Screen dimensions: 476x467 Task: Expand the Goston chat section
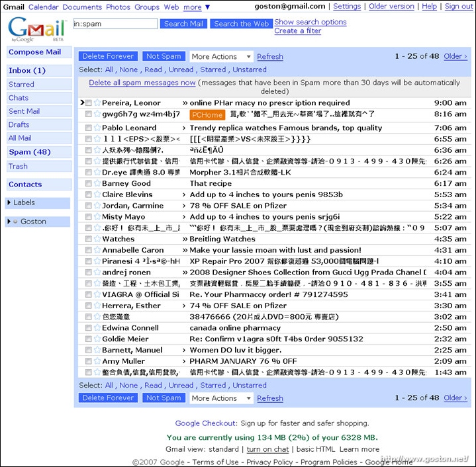click(9, 222)
